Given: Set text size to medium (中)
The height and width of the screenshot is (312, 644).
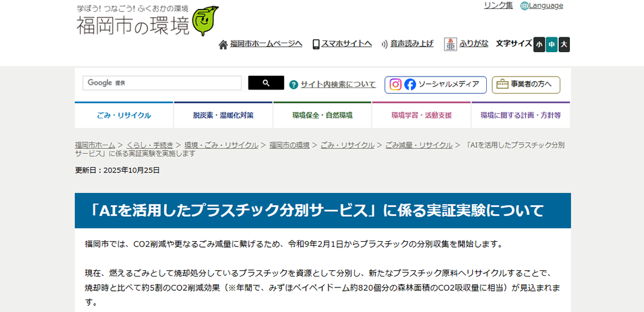Looking at the screenshot, I should click(x=551, y=44).
